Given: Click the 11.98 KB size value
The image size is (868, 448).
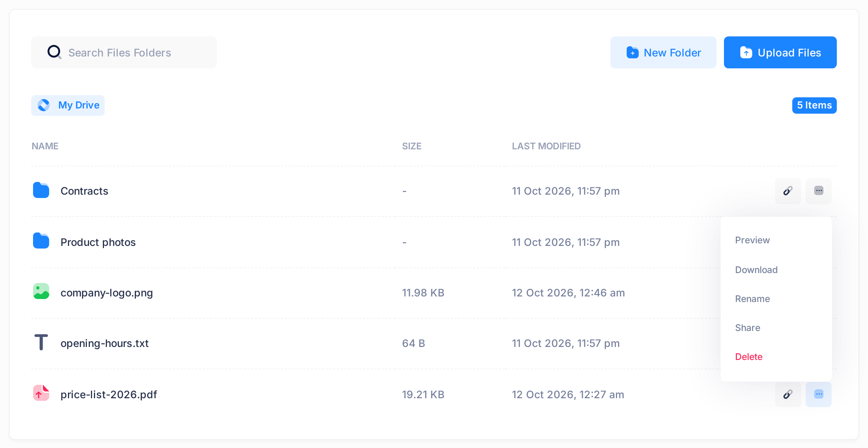Looking at the screenshot, I should tap(423, 293).
